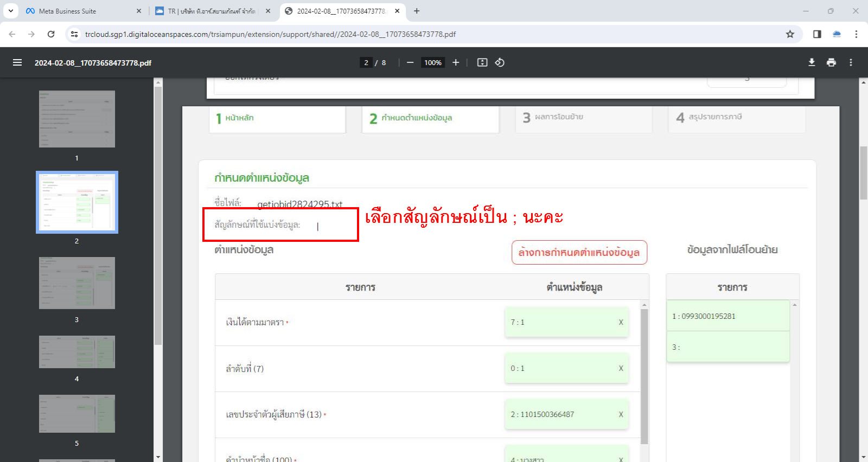This screenshot has width=868, height=462.
Task: Open page 4 thumbnail
Action: [x=77, y=352]
